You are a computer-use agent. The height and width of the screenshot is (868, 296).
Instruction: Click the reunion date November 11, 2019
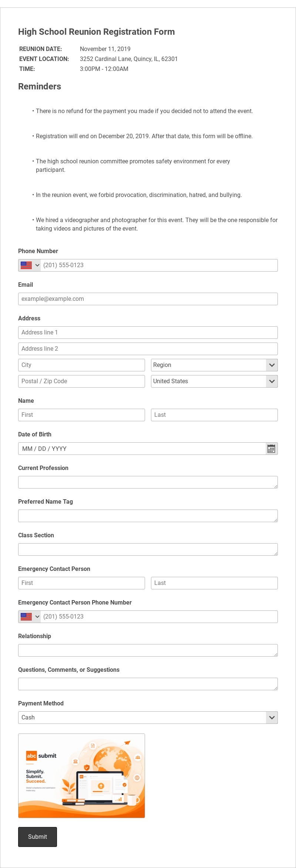(105, 49)
